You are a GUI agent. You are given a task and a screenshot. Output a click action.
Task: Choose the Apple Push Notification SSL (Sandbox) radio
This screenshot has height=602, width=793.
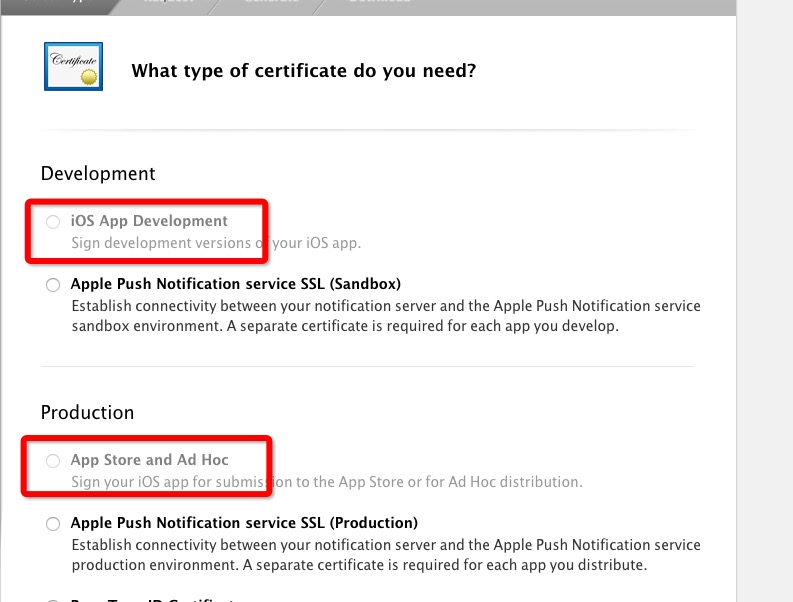(x=53, y=285)
